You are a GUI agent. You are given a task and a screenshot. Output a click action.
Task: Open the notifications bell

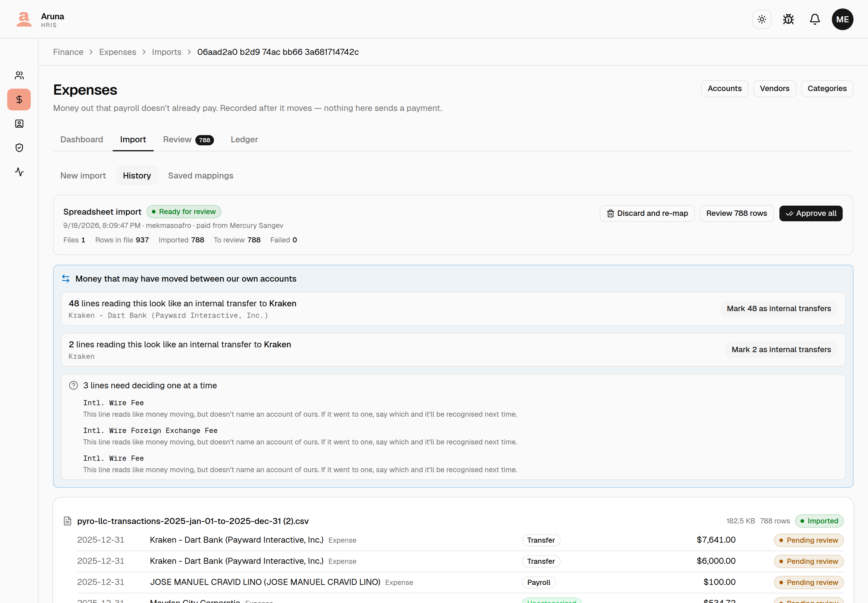pyautogui.click(x=815, y=19)
